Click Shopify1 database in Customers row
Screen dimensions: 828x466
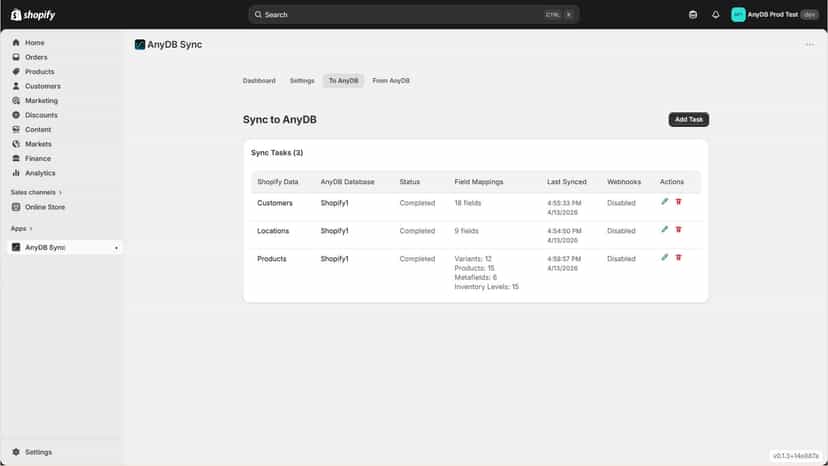pos(334,203)
